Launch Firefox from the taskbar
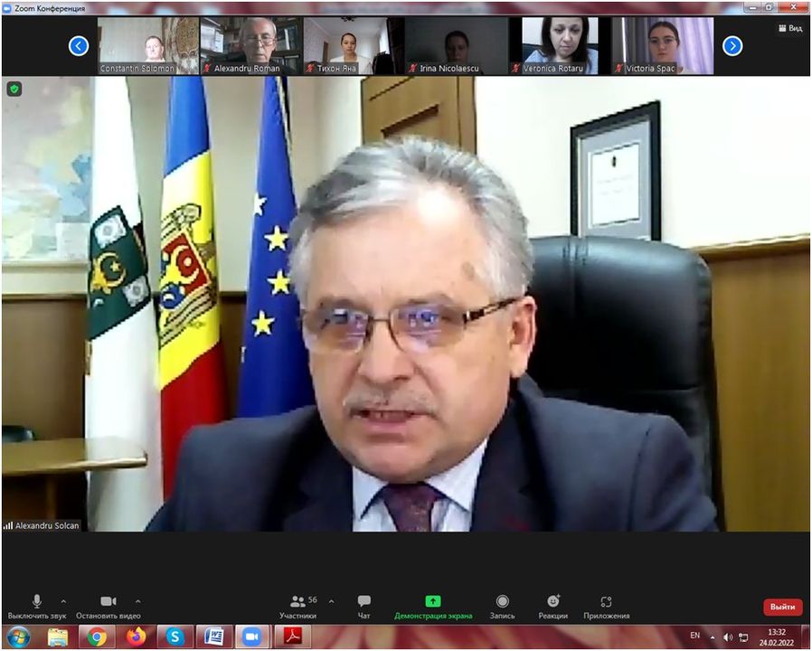This screenshot has width=812, height=651. (136, 637)
